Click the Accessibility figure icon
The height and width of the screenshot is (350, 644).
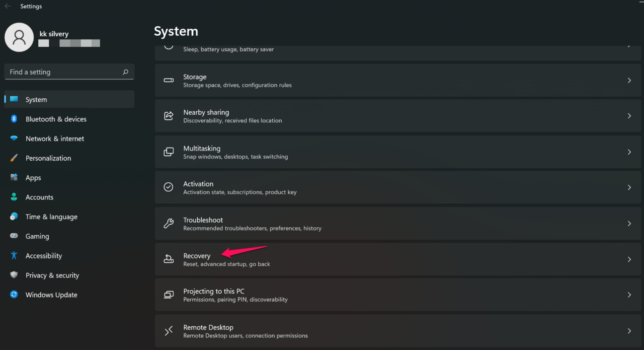[14, 255]
